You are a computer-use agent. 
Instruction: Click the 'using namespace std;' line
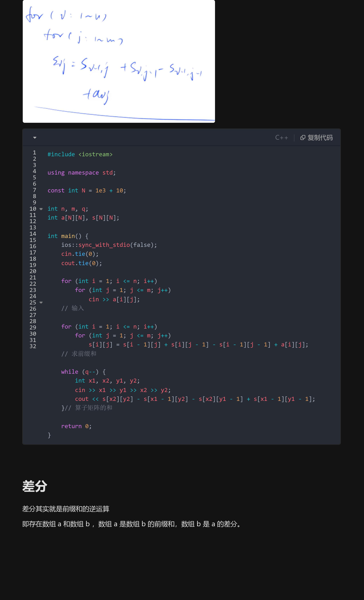pyautogui.click(x=82, y=173)
